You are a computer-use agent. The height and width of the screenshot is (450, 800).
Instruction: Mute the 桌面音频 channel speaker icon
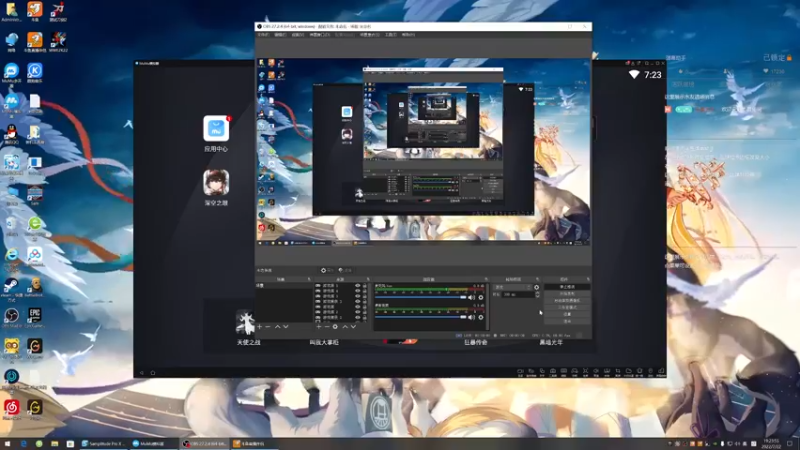click(x=471, y=317)
